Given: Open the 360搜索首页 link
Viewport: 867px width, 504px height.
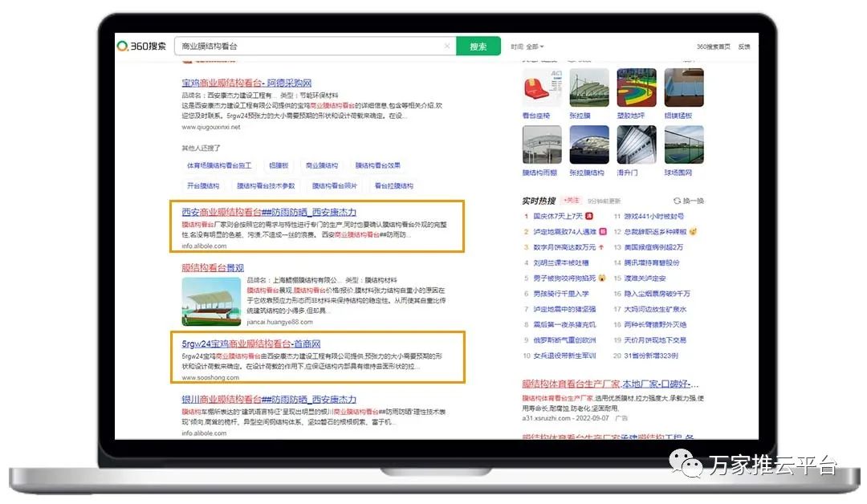Looking at the screenshot, I should [713, 47].
